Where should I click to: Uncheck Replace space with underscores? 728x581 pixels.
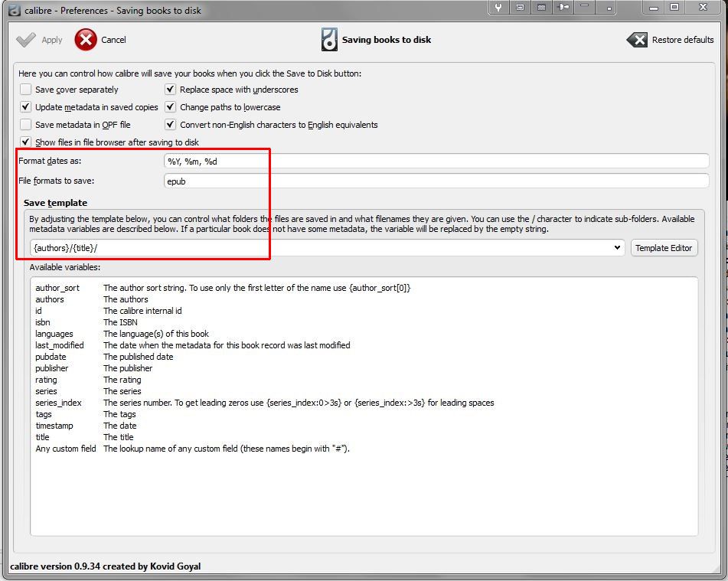[x=171, y=89]
